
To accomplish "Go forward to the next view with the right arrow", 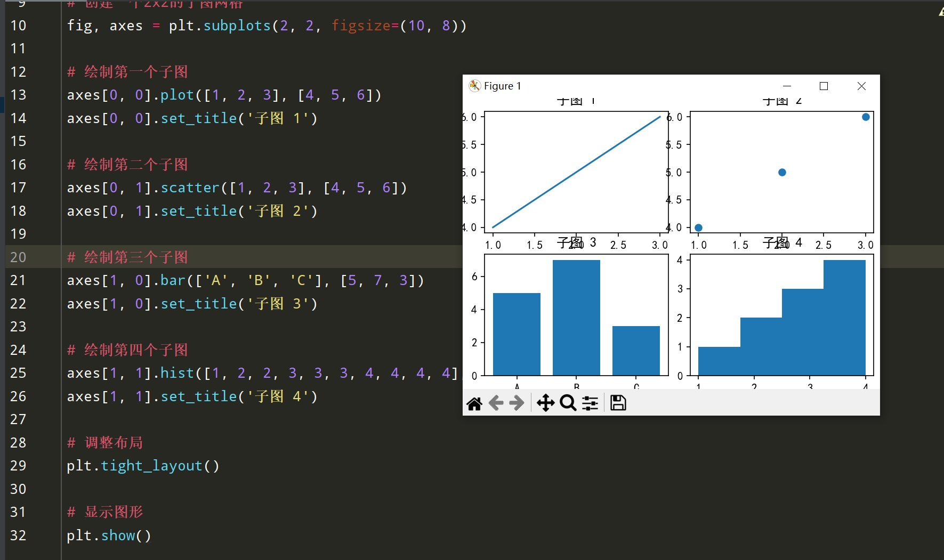I will point(517,403).
